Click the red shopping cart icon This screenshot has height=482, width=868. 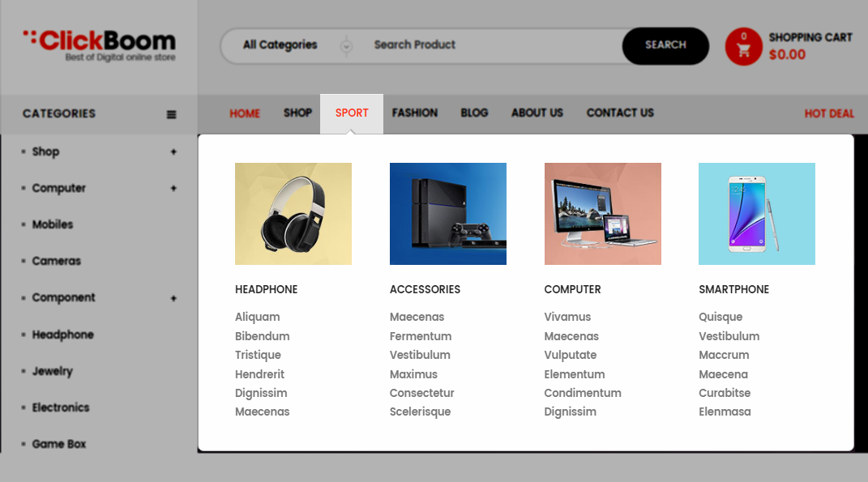pyautogui.click(x=743, y=46)
